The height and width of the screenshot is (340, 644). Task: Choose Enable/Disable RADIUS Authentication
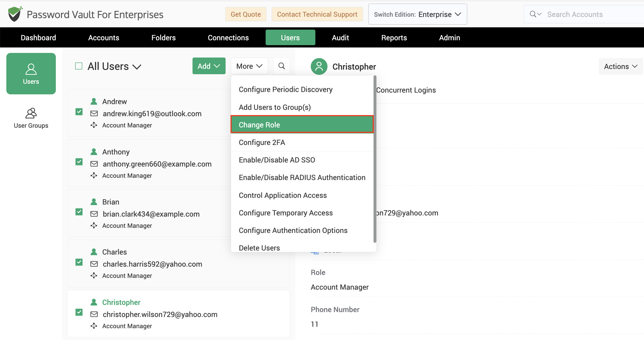click(302, 177)
